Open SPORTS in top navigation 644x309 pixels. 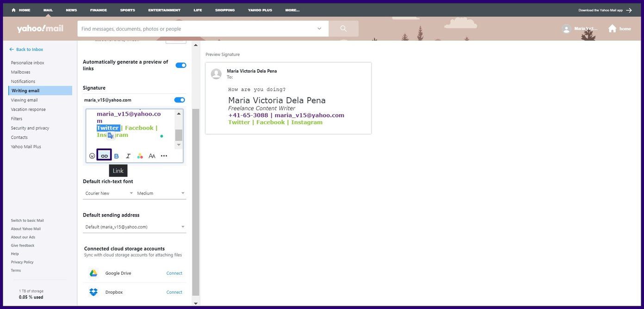(128, 10)
